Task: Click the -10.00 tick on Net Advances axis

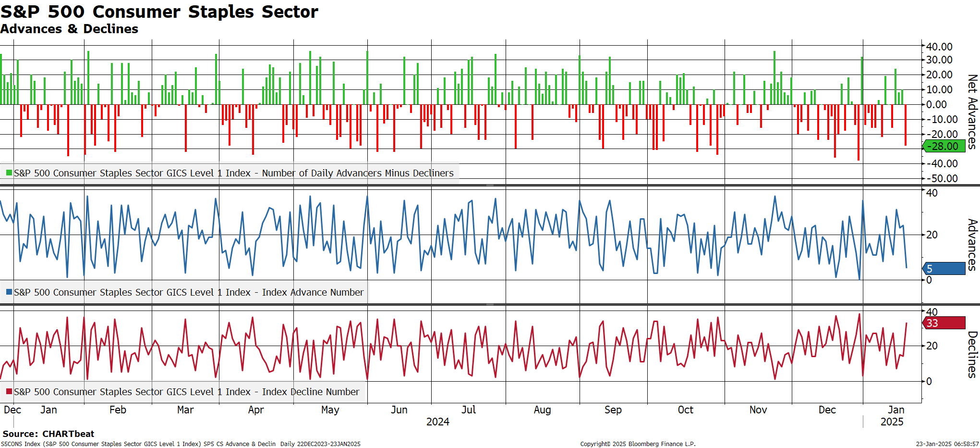Action: [941, 119]
